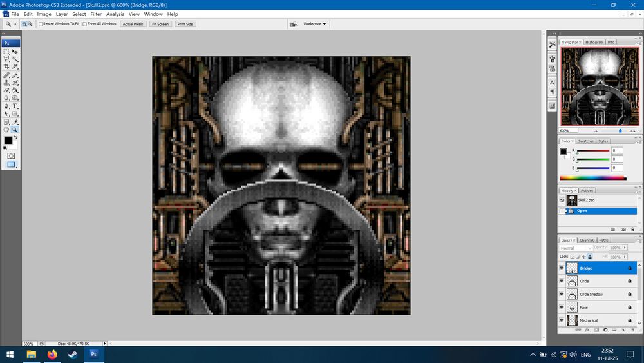Add a layer style with fx button
644x363 pixels.
tap(587, 329)
